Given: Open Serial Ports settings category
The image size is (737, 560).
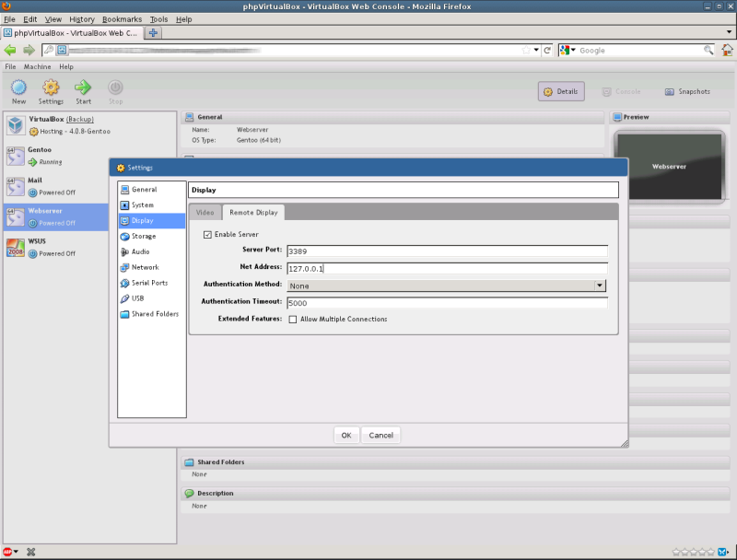Looking at the screenshot, I should coord(151,283).
